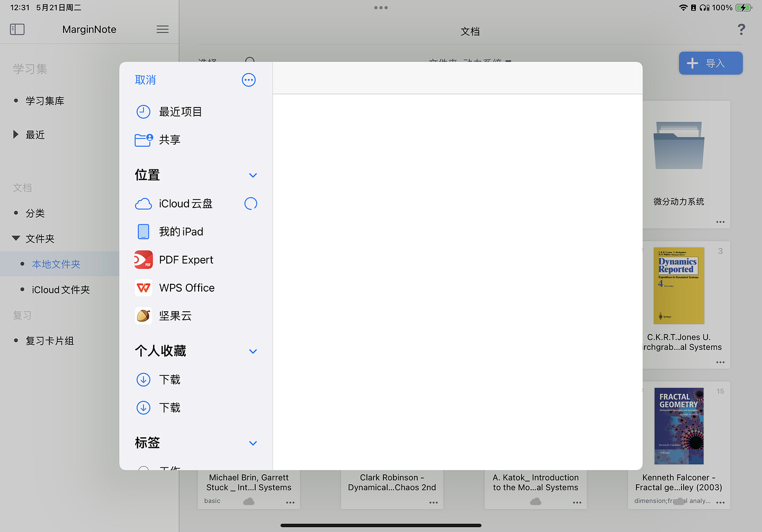The width and height of the screenshot is (762, 532).
Task: Choose 坚果云 location
Action: (x=175, y=316)
